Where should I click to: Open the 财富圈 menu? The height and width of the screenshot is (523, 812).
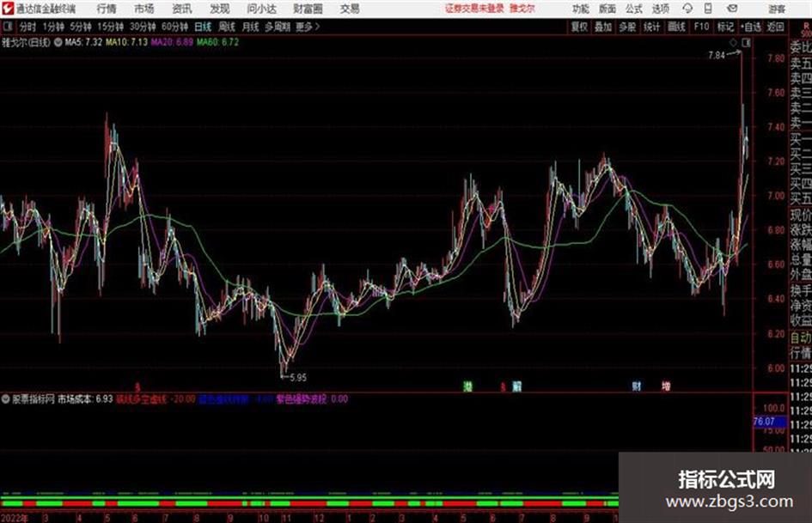click(x=308, y=9)
